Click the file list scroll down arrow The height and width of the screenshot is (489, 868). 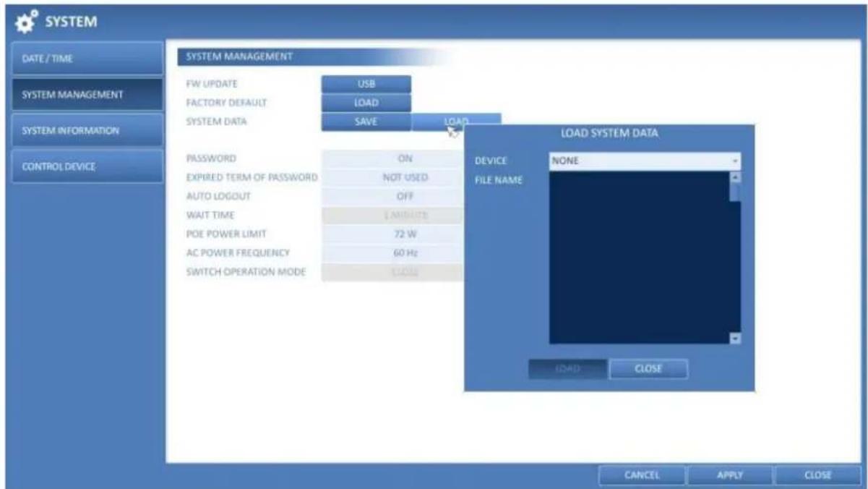tap(736, 339)
